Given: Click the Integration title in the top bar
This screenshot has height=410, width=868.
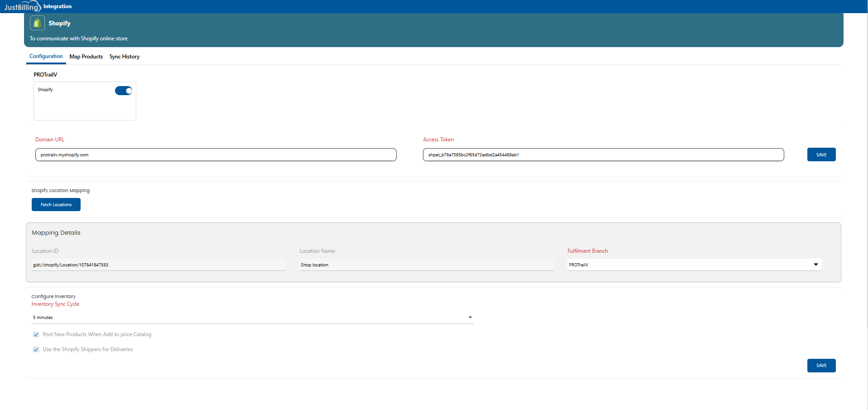Looking at the screenshot, I should 58,6.
